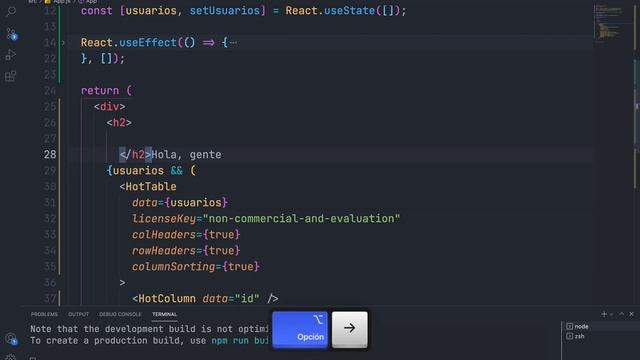Click the data={usuarios} attribute
640x360 pixels.
point(180,202)
